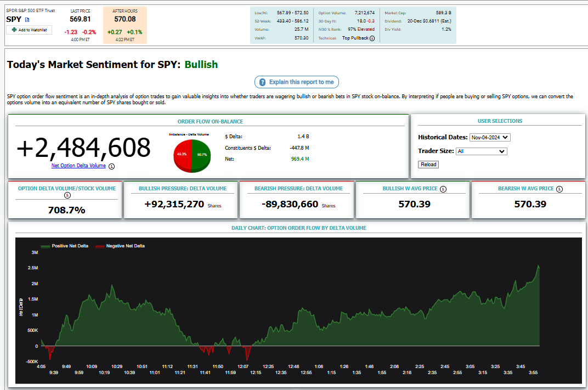The height and width of the screenshot is (390, 588).
Task: Click the option volume value 7,212,674
Action: pos(365,13)
